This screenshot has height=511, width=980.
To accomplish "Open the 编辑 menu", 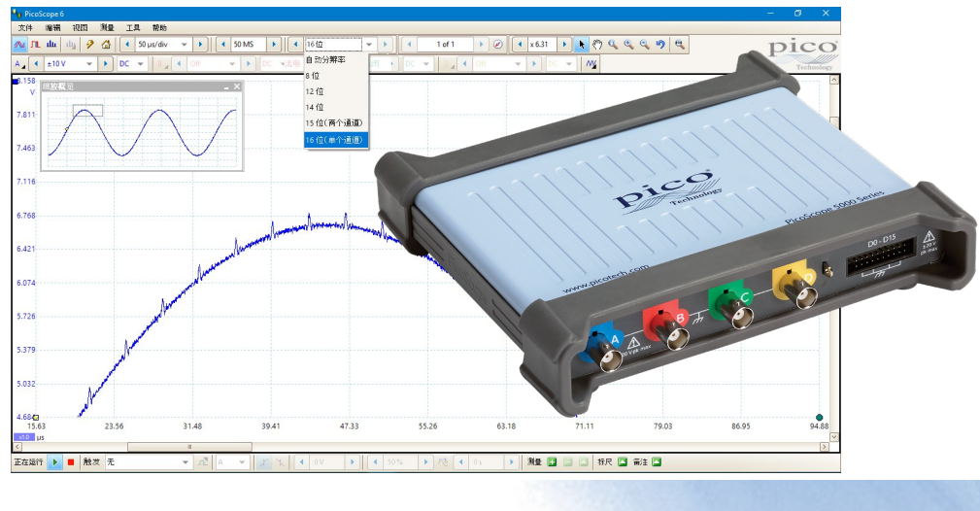I will click(x=52, y=28).
